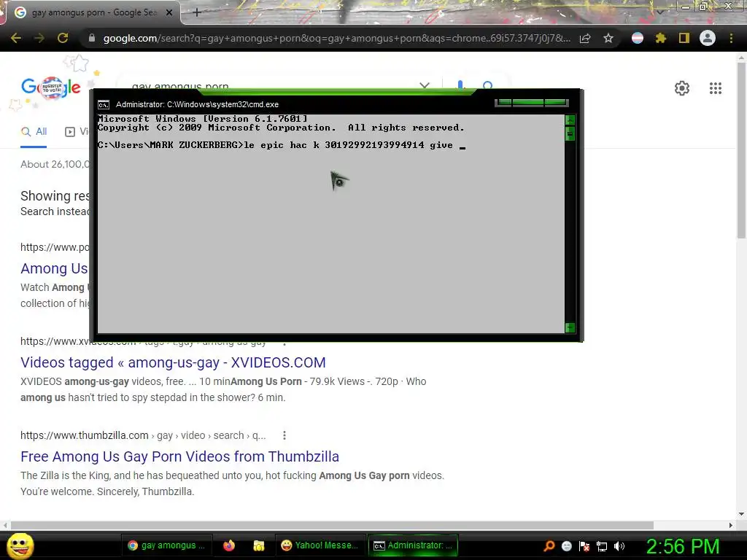Viewport: 747px width, 560px height.
Task: Click the browser vertical scrollbar thumb
Action: 741,149
